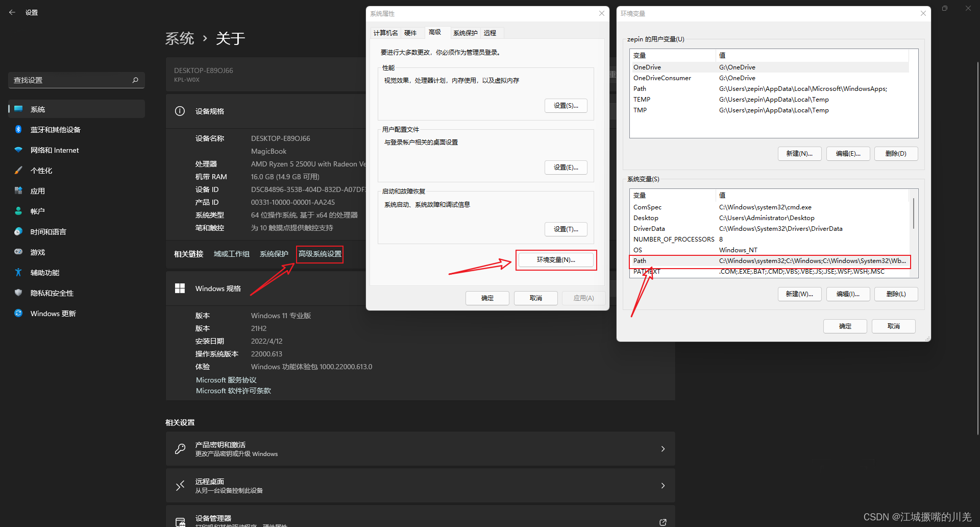
Task: Open Bluetooth and other devices settings
Action: point(55,130)
